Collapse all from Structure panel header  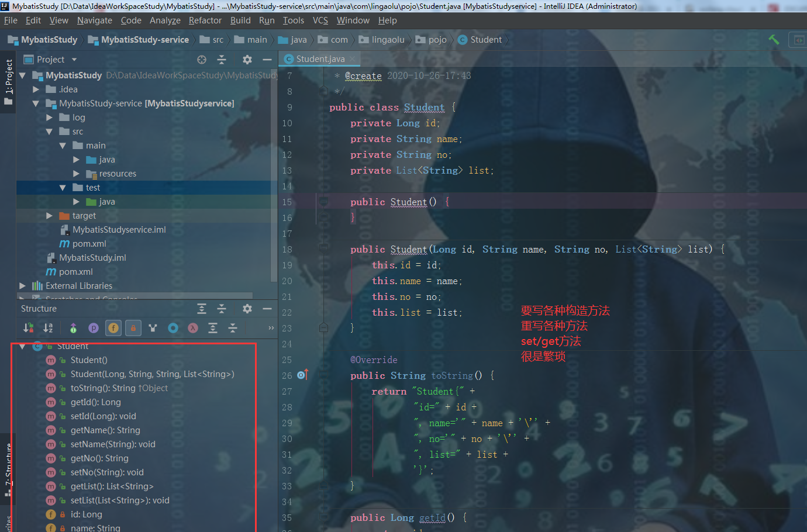(222, 309)
